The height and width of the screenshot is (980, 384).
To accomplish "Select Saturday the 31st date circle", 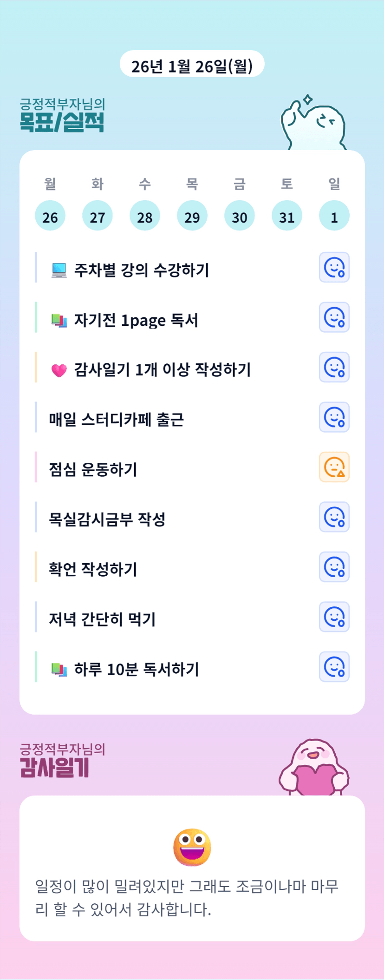I will pos(287,216).
